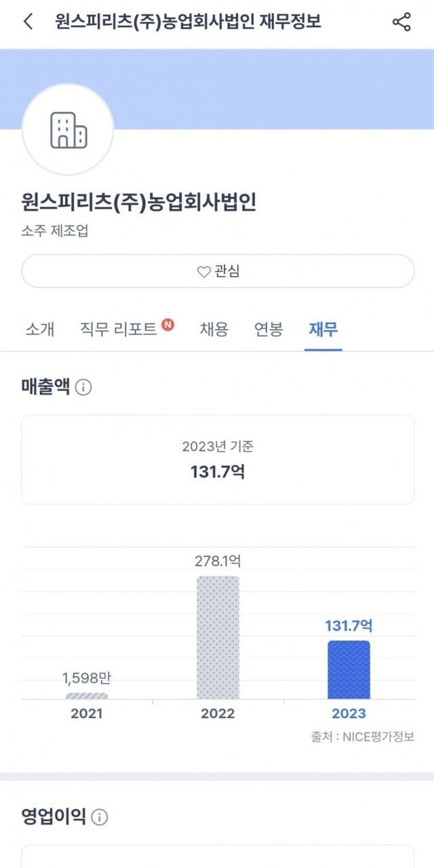Tap the share icon
The width and height of the screenshot is (434, 868).
coord(401,22)
